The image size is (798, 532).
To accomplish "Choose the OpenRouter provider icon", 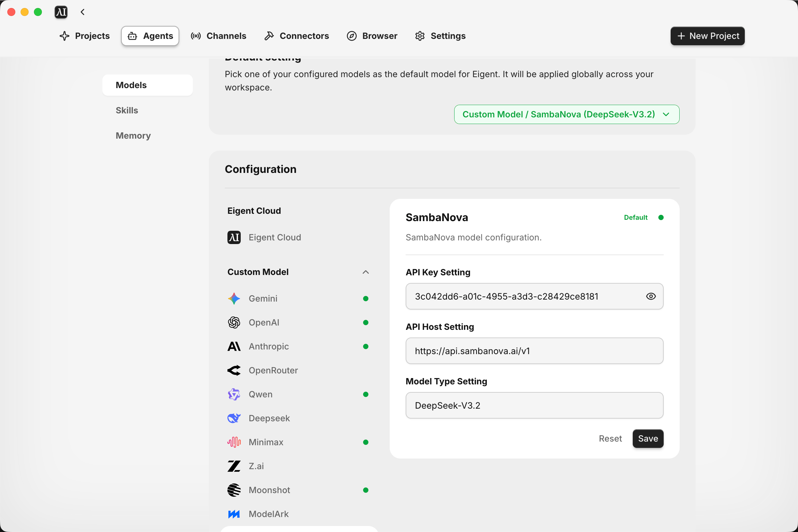I will (x=234, y=370).
